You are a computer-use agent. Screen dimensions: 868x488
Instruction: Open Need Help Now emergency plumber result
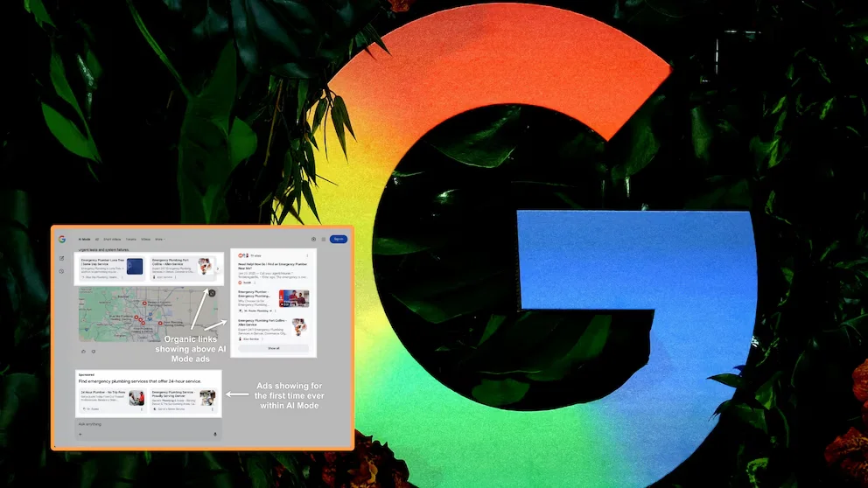point(272,274)
